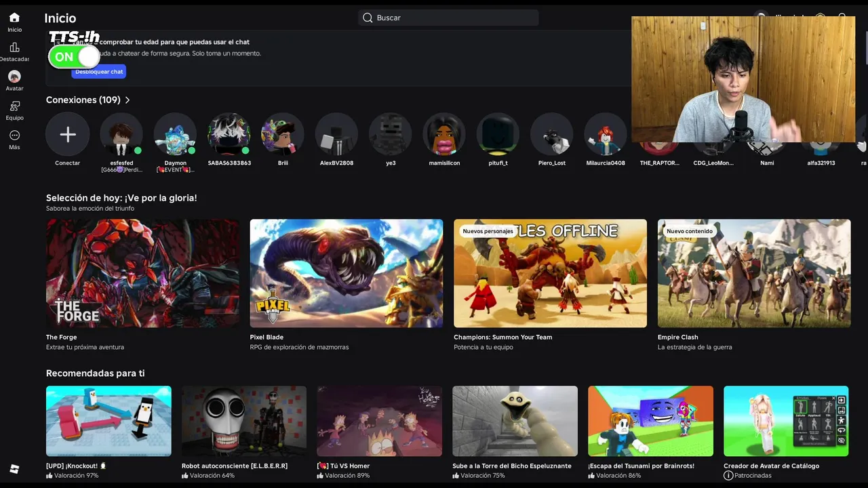Open the ¡Knockout! game thumbnail
This screenshot has width=868, height=488.
pyautogui.click(x=108, y=421)
